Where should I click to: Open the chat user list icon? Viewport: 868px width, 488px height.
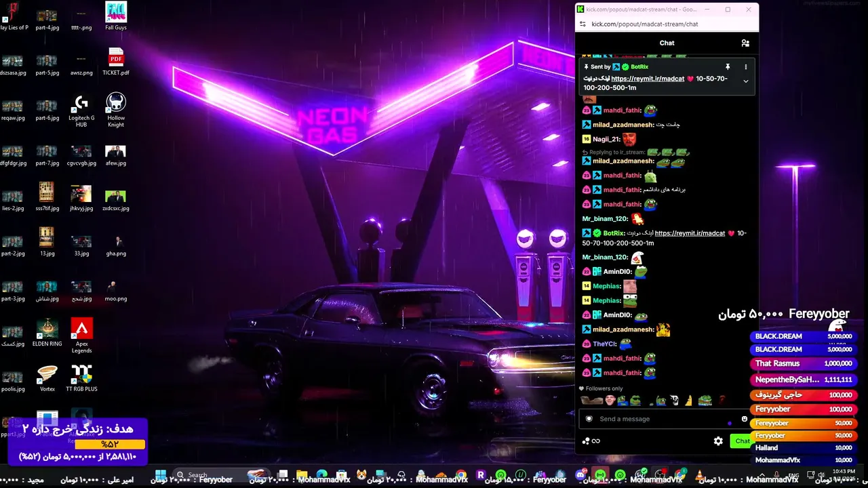pyautogui.click(x=745, y=43)
